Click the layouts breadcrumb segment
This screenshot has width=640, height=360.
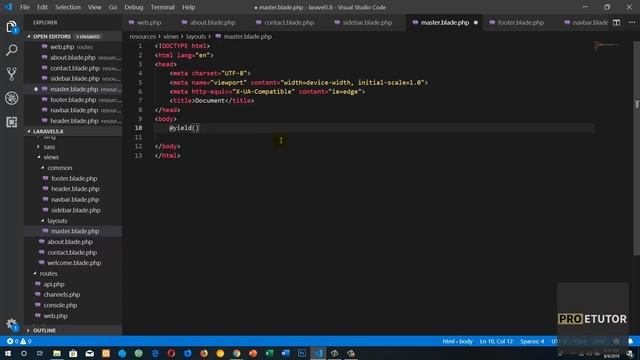click(196, 36)
